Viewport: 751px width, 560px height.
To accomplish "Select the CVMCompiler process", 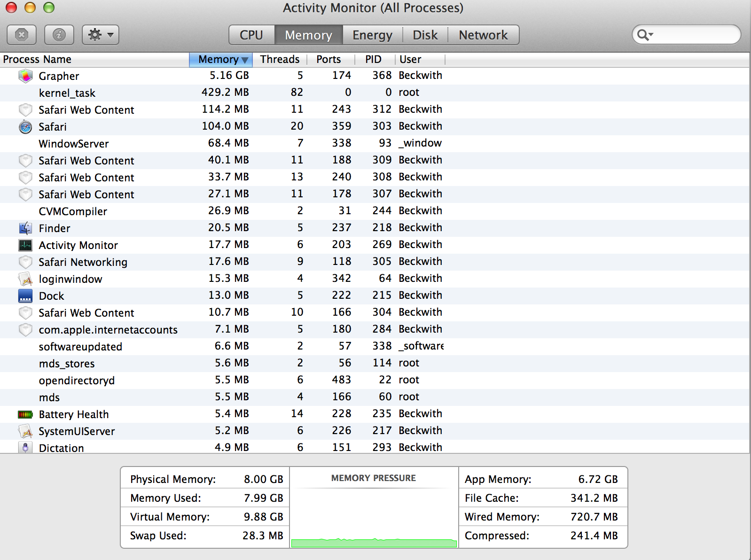I will click(375, 211).
